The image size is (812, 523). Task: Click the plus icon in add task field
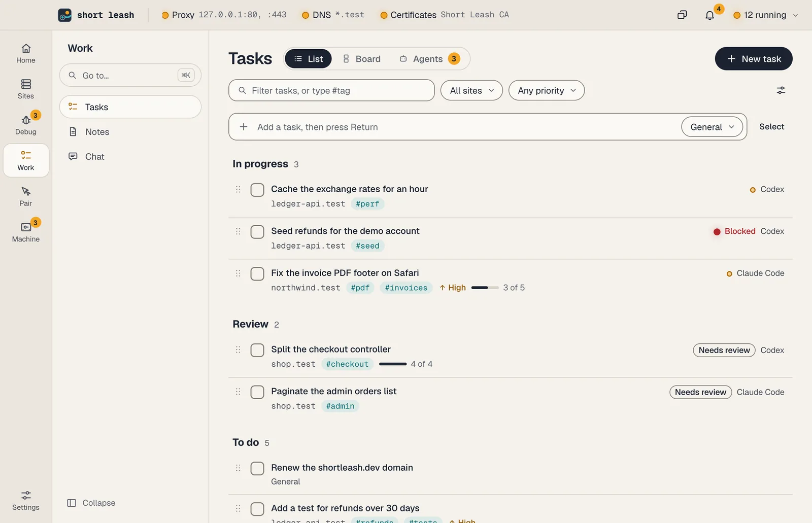click(244, 127)
